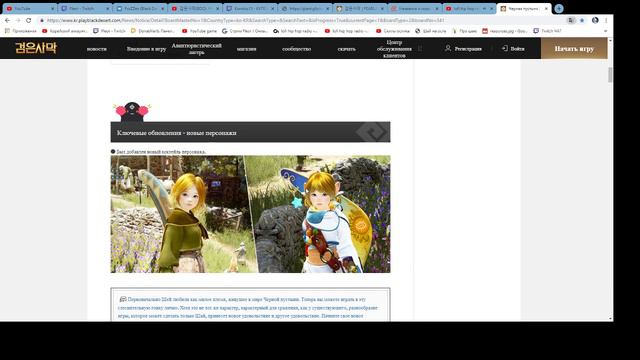Viewport: 640px width, 360px height.
Task: Open the YouTube game bookmark
Action: tap(200, 31)
